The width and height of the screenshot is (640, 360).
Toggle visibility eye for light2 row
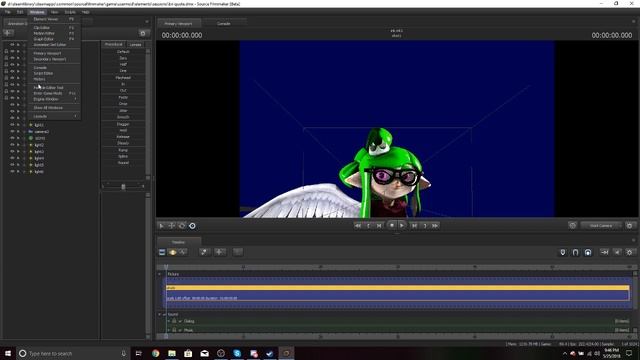point(12,145)
